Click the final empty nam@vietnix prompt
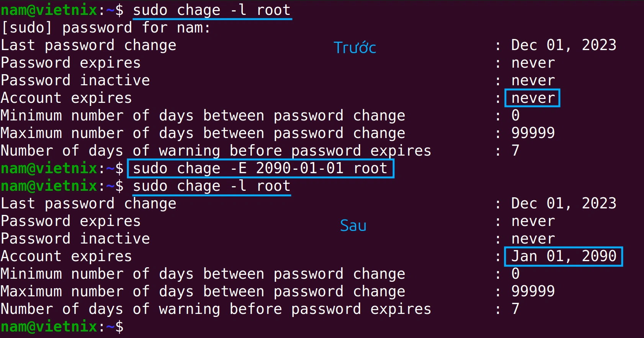644x338 pixels. point(62,327)
